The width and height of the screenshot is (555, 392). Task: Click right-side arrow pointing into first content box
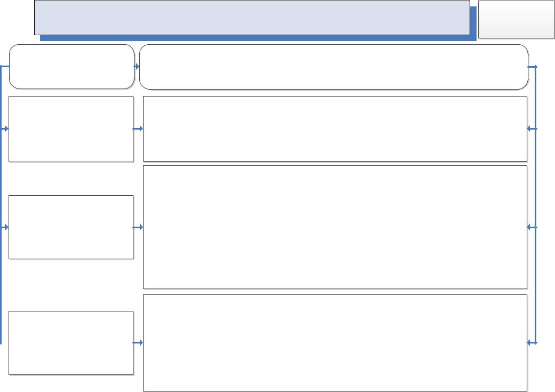[x=532, y=129]
